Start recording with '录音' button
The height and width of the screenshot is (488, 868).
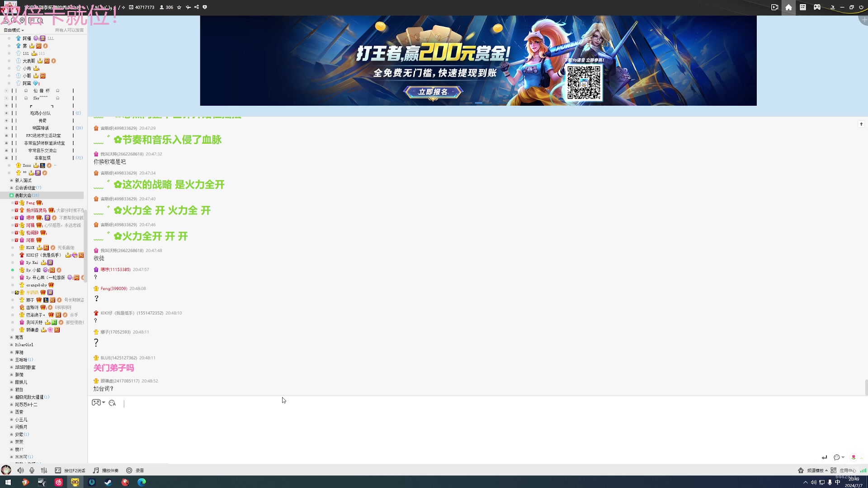point(135,470)
